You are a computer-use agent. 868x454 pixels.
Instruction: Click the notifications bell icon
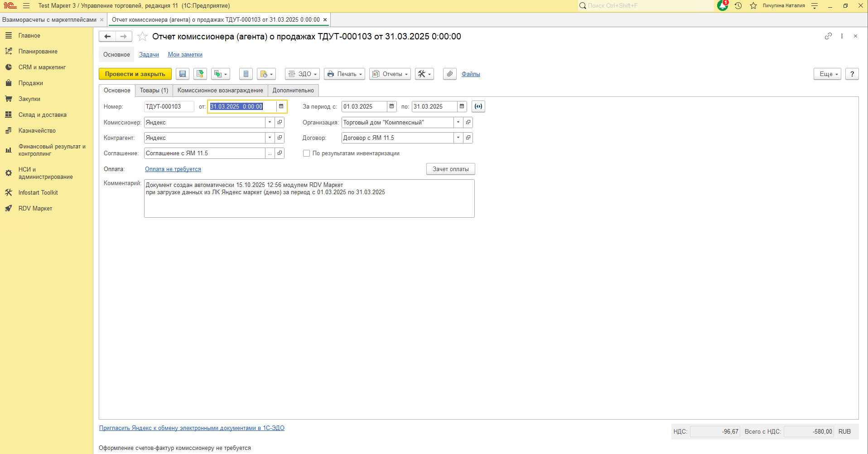tap(723, 5)
